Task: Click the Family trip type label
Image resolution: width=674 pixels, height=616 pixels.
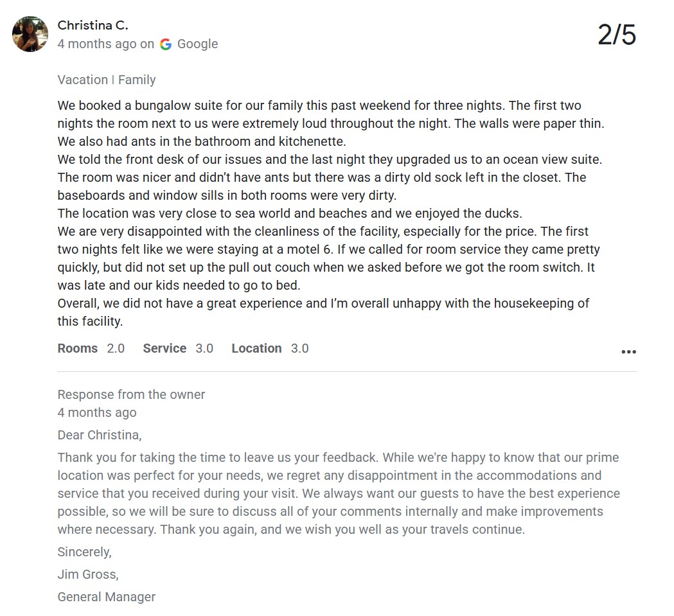Action: point(137,80)
